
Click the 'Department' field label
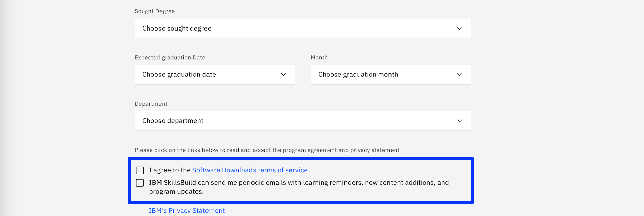click(151, 104)
